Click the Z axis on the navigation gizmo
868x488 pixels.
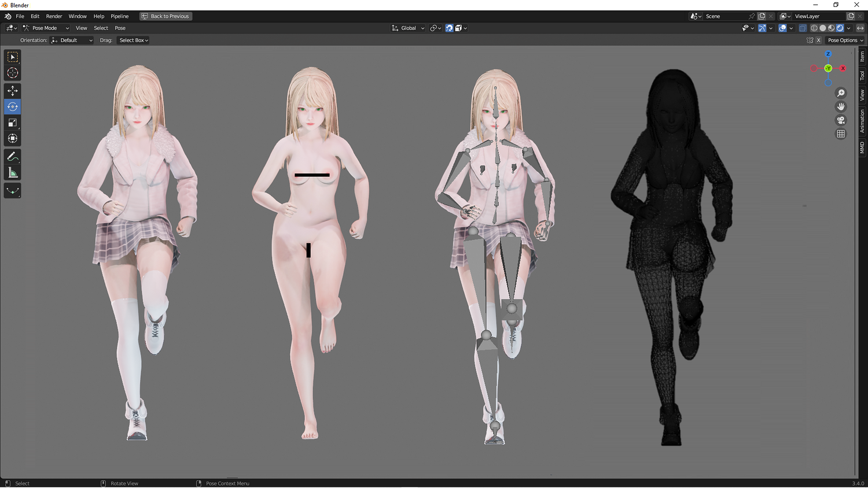click(828, 54)
